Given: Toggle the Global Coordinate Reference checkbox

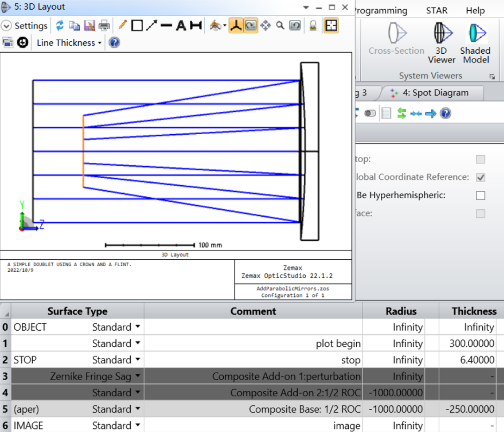Looking at the screenshot, I should [480, 177].
